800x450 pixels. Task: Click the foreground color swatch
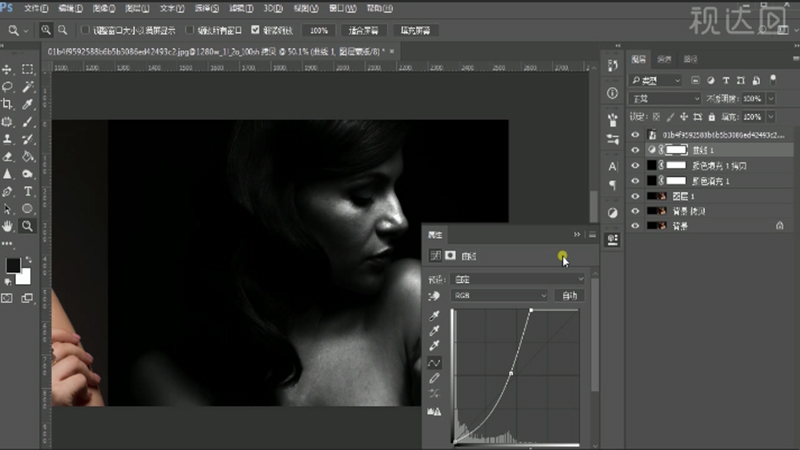(13, 265)
